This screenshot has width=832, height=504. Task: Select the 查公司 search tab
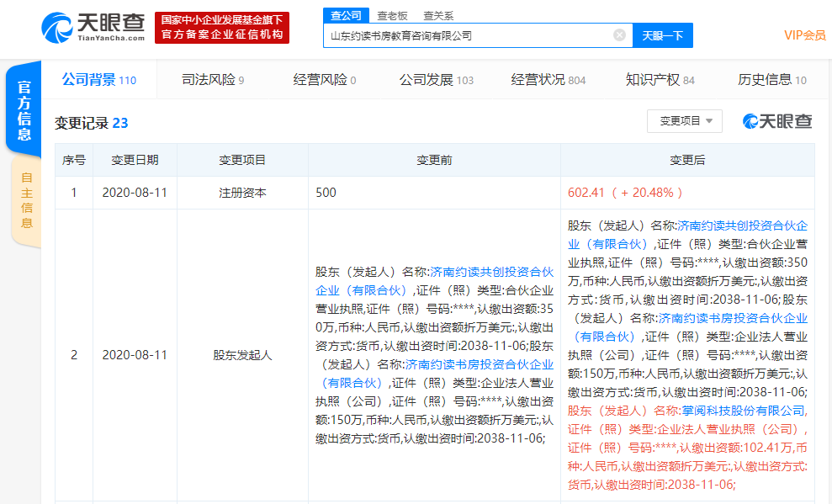pos(346,15)
